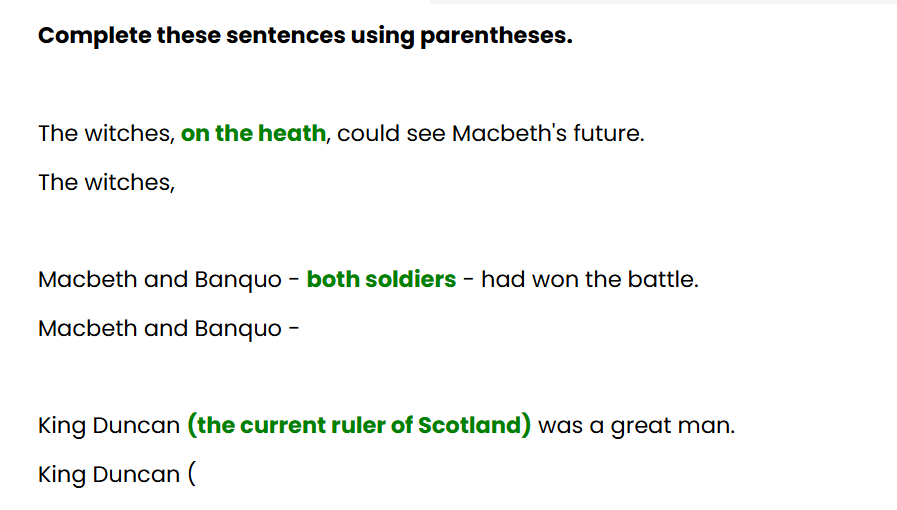Click the text 'was a great man.'
The height and width of the screenshot is (510, 897).
pos(637,425)
